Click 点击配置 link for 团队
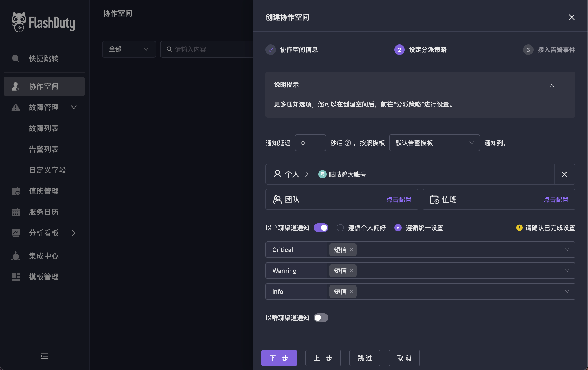The height and width of the screenshot is (370, 588). [x=399, y=200]
